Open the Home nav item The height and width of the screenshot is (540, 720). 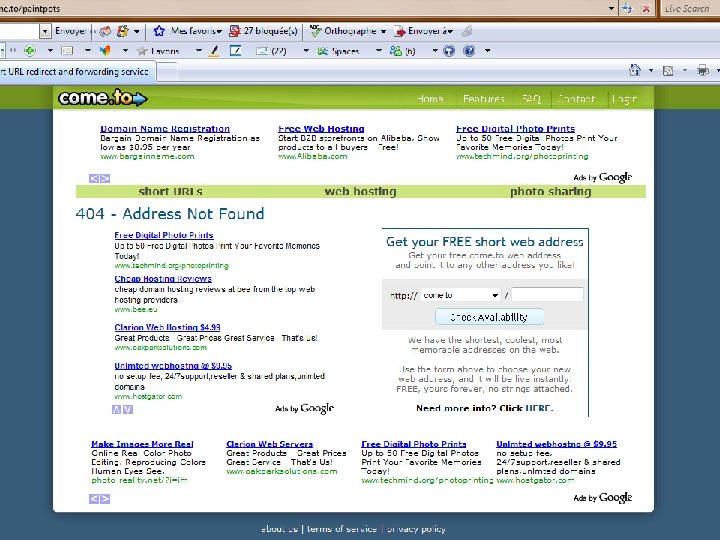[431, 99]
